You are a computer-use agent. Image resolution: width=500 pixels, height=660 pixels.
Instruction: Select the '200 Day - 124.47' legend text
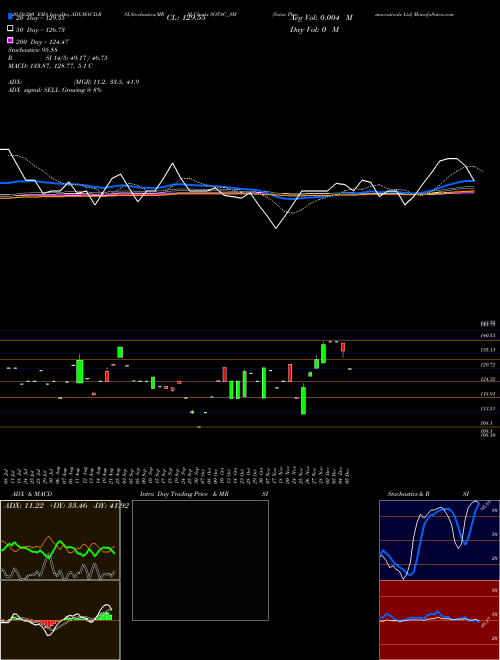pyautogui.click(x=42, y=42)
